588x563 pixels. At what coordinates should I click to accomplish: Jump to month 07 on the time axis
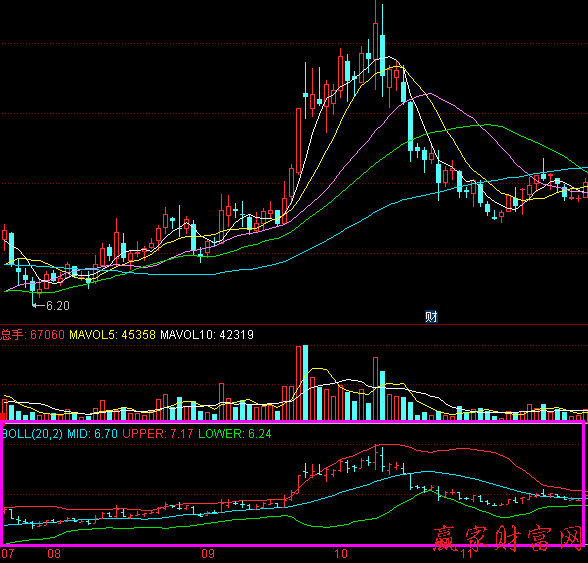point(8,554)
